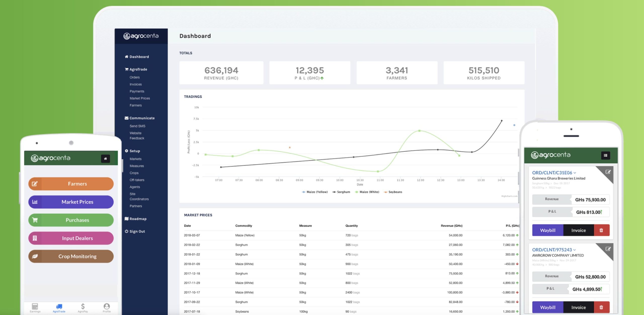Click the 12,395 P & L total card
The height and width of the screenshot is (315, 644).
pyautogui.click(x=310, y=73)
